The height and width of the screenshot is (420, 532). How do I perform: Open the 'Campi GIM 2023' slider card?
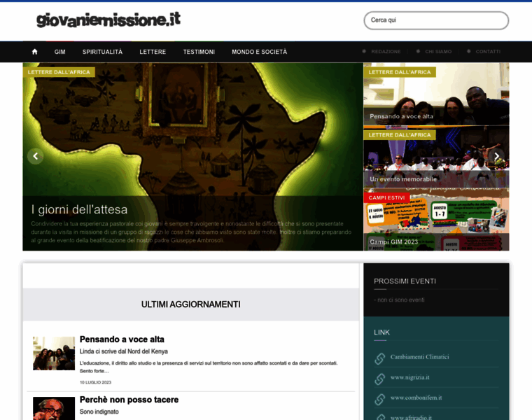[436, 220]
